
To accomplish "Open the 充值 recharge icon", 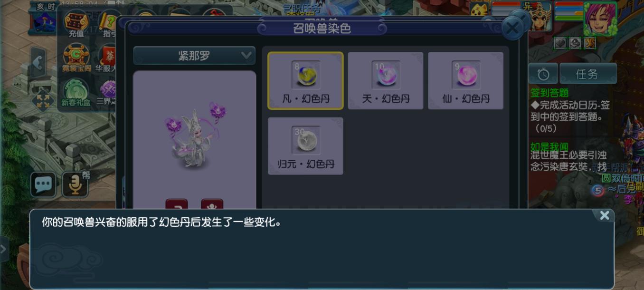I will 76,25.
